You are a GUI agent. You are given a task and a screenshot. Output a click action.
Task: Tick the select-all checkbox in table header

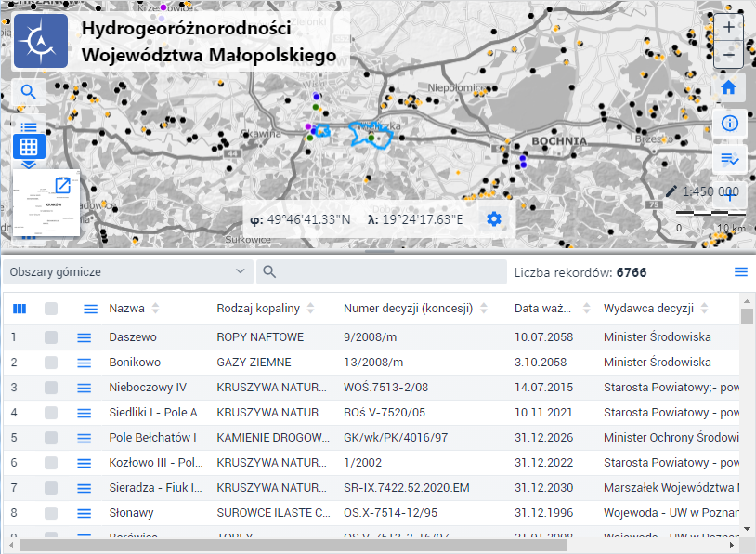[x=51, y=309]
